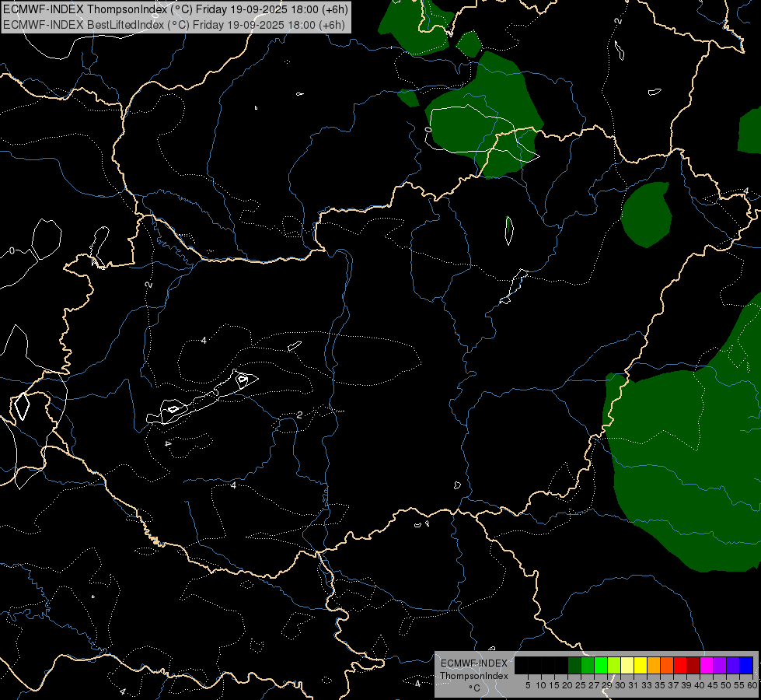Viewport: 761px width, 700px height.
Task: Click the large green shaded area at east edge
Action: pyautogui.click(x=684, y=457)
